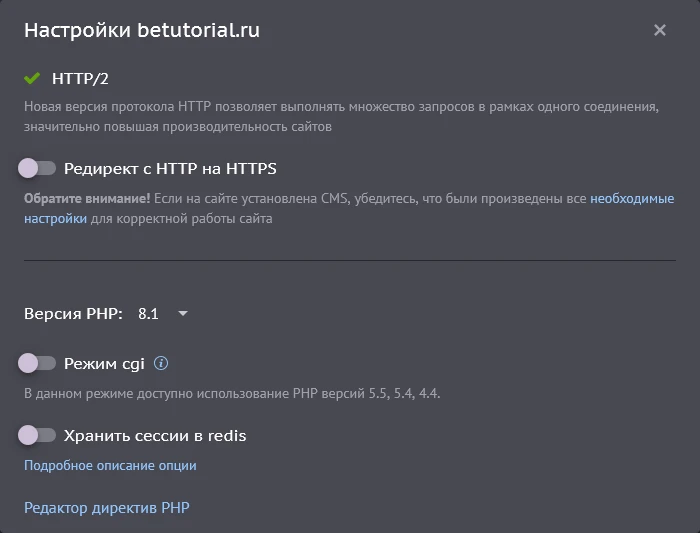Click the Настройки betutorial.ru title

tap(142, 30)
